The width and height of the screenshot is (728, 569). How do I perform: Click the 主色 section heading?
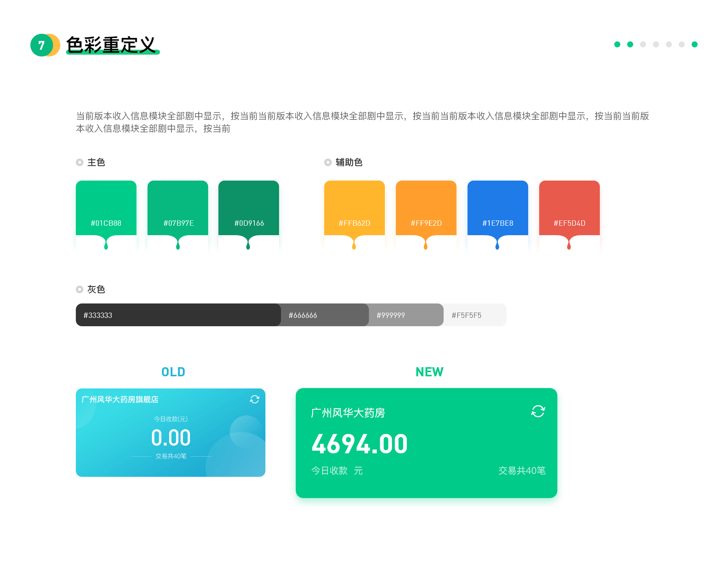point(96,162)
